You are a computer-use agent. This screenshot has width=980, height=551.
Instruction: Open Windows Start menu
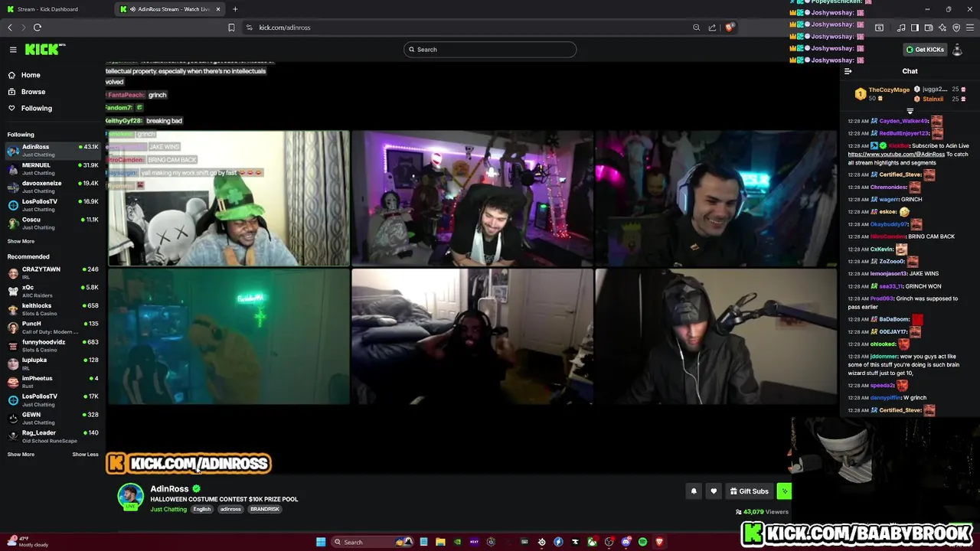pos(321,542)
